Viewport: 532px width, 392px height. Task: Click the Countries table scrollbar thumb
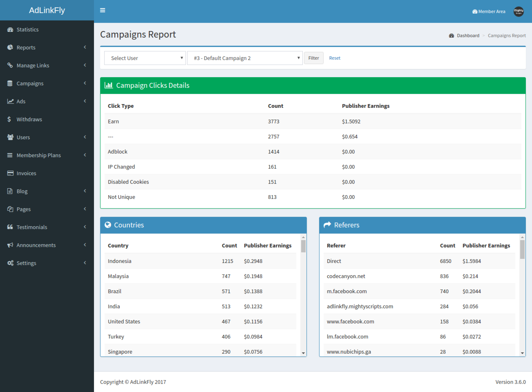point(303,246)
